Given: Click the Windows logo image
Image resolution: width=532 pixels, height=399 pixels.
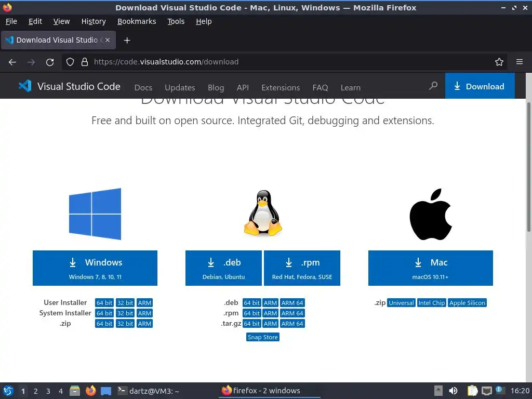Looking at the screenshot, I should (x=95, y=214).
